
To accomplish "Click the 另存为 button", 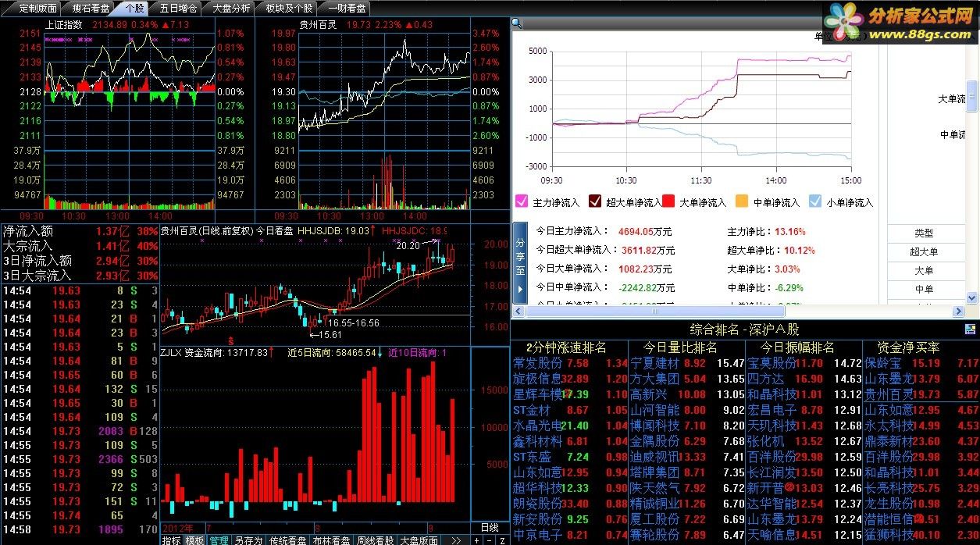I will click(248, 540).
